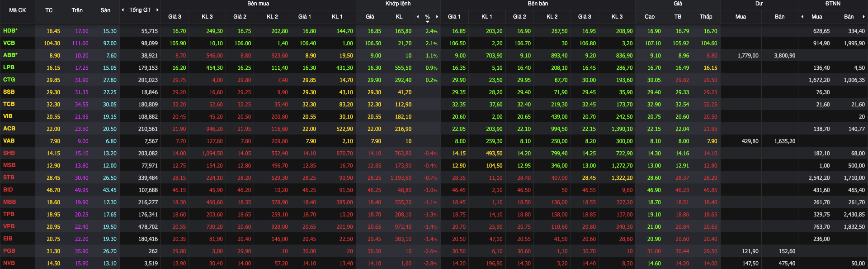
Task: Sort by the Tổng GT header
Action: coord(140,10)
